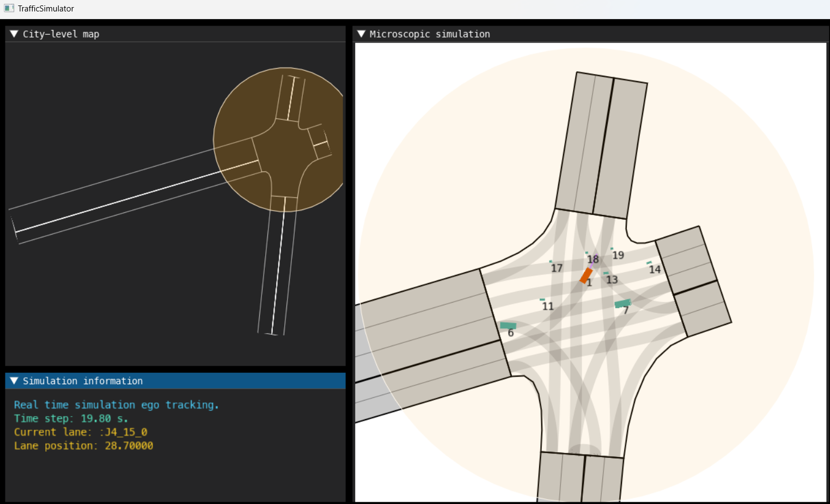Select the orange ego vehicle 1

[x=586, y=275]
